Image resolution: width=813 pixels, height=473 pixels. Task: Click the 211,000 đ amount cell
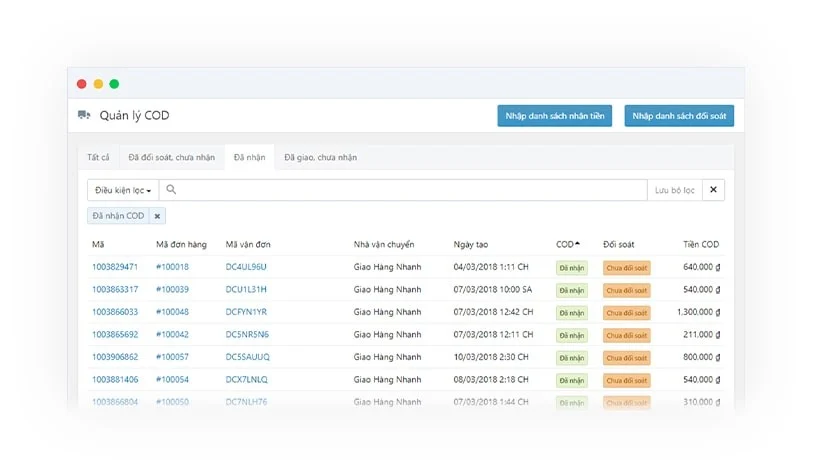pyautogui.click(x=702, y=335)
